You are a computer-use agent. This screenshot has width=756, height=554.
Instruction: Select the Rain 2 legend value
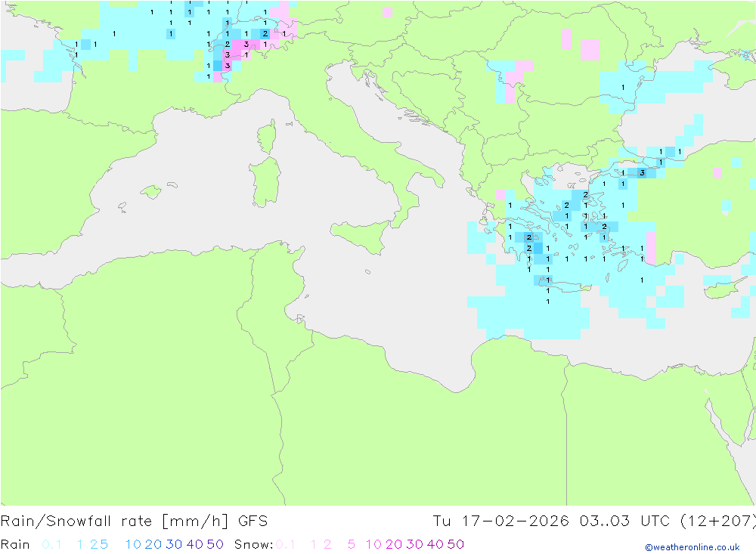point(94,544)
